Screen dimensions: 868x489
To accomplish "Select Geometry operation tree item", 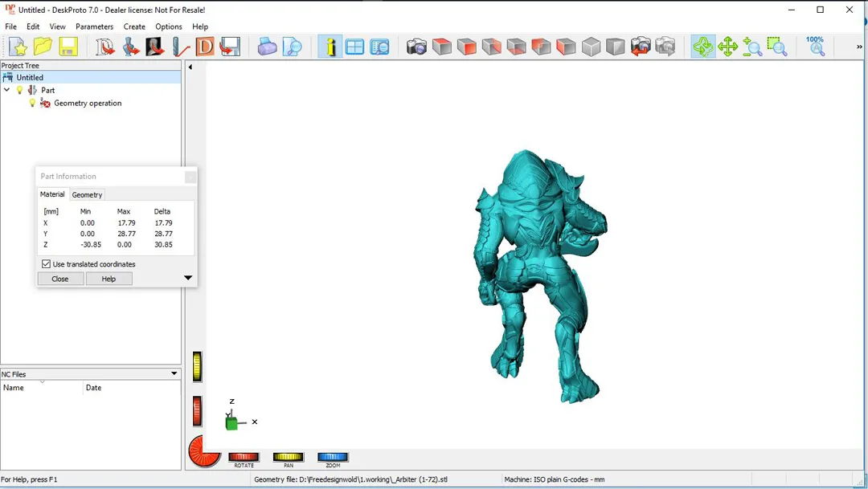I will (88, 103).
